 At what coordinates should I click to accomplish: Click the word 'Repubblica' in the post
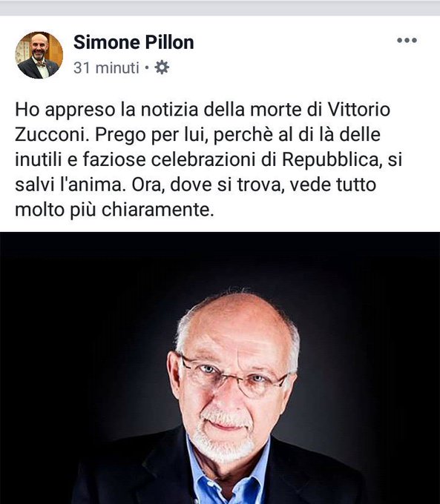(330, 159)
